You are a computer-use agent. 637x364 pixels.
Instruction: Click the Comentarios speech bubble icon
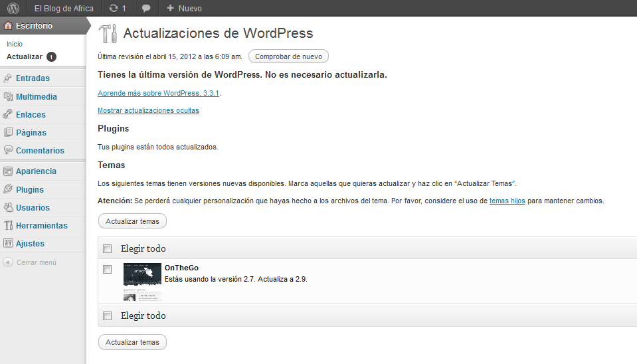pyautogui.click(x=8, y=150)
